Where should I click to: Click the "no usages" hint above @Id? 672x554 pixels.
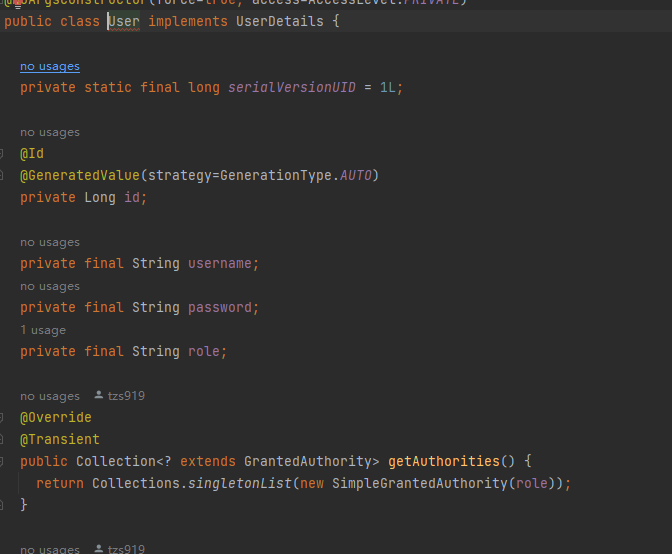50,132
